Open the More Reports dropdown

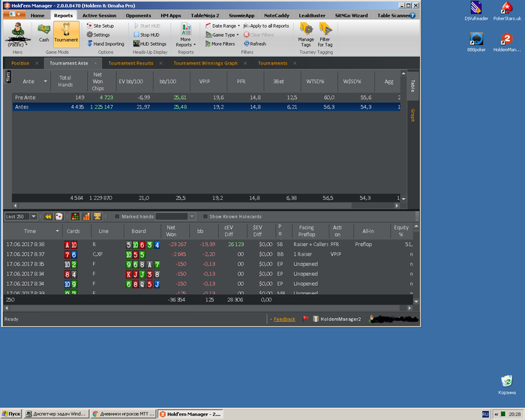tap(185, 34)
